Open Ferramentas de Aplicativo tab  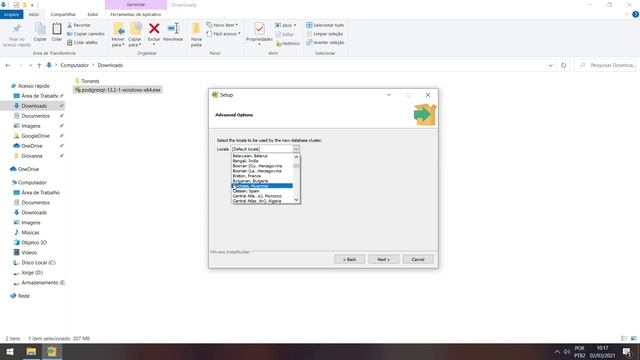click(x=136, y=14)
